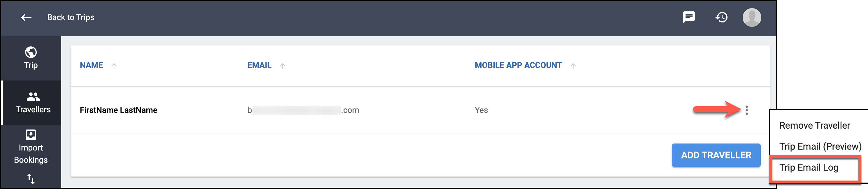868x189 pixels.
Task: Open the three-dot traveller options menu
Action: click(x=747, y=110)
